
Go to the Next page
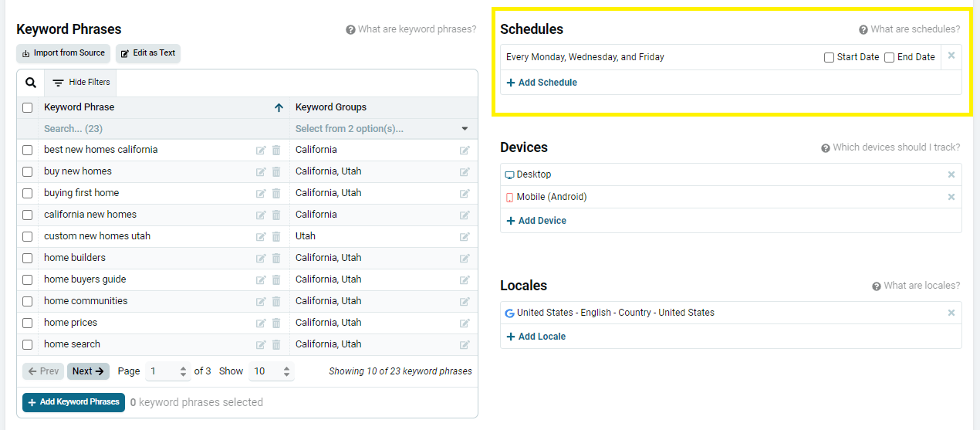pyautogui.click(x=88, y=371)
